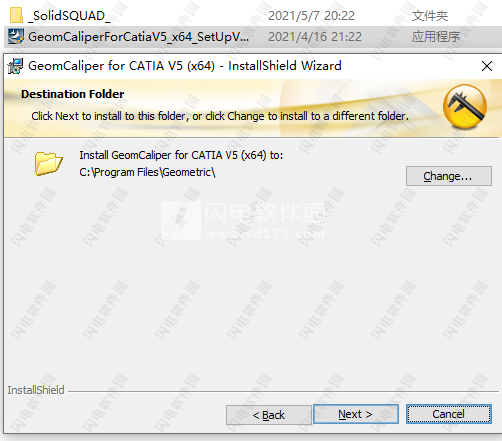Go to previous step with < Back
502x441 pixels.
coord(269,415)
